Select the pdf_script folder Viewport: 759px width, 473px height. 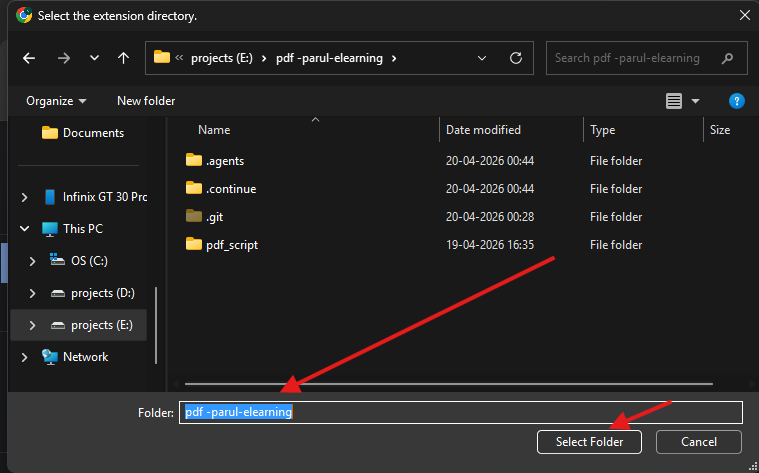click(x=232, y=245)
